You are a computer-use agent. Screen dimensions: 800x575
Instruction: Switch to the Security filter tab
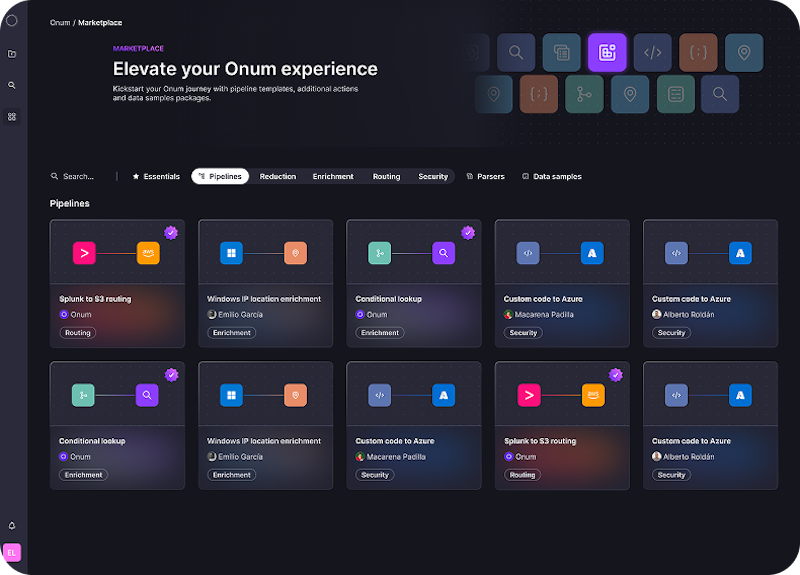(433, 177)
